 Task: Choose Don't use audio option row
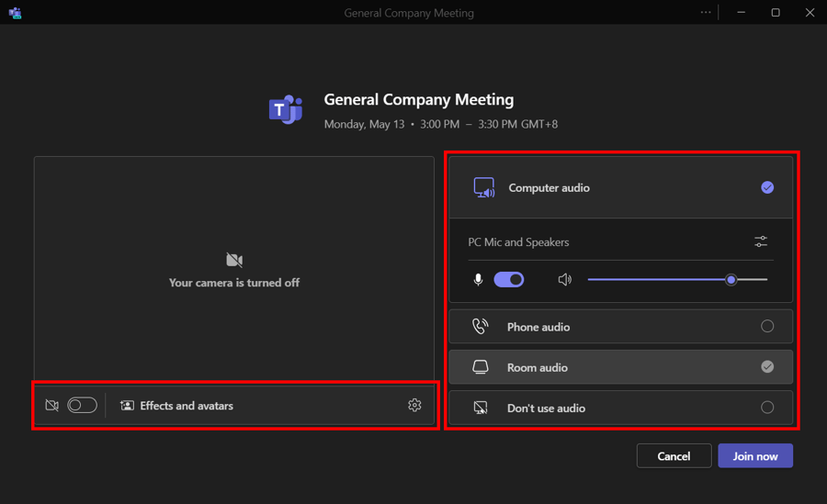click(x=621, y=408)
